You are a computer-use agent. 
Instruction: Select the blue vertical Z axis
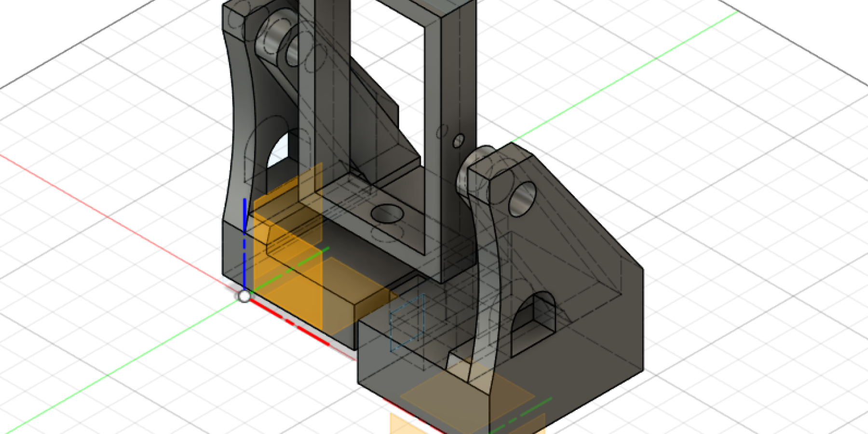[244, 251]
